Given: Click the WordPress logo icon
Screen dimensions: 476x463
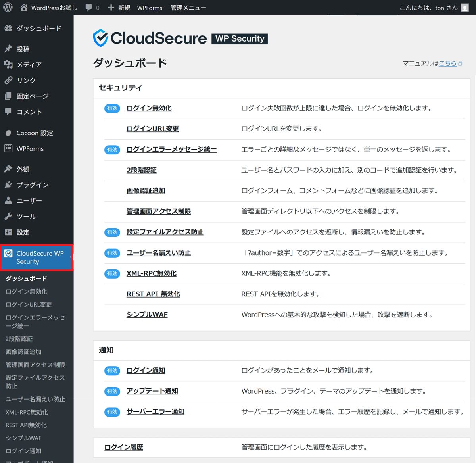Looking at the screenshot, I should 8,8.
